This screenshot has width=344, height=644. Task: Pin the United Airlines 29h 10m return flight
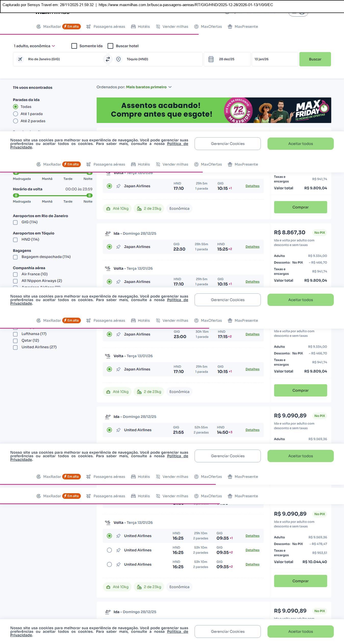(118, 536)
